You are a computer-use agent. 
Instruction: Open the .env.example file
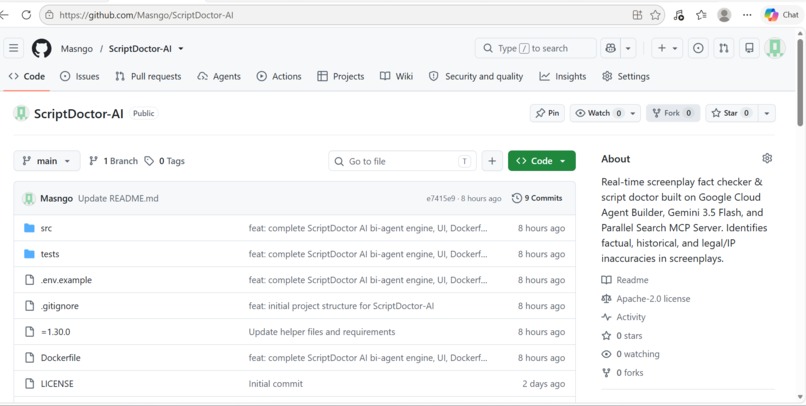(x=66, y=280)
